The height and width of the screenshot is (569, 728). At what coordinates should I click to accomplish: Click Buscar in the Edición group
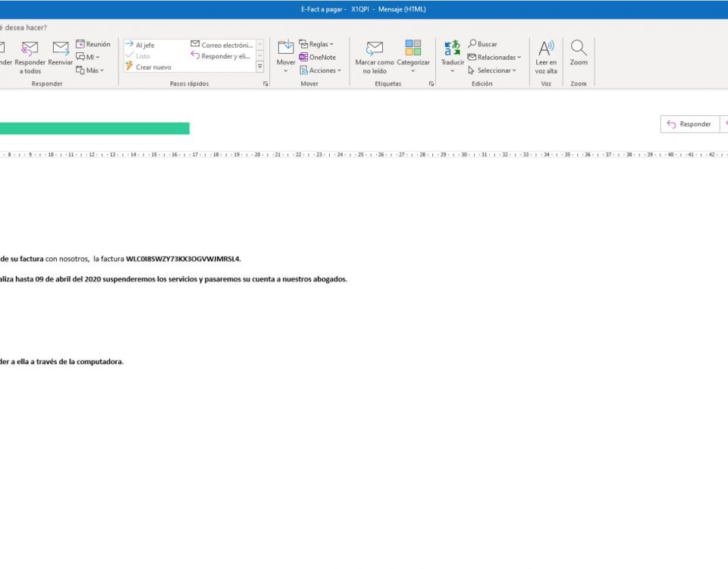[x=482, y=44]
